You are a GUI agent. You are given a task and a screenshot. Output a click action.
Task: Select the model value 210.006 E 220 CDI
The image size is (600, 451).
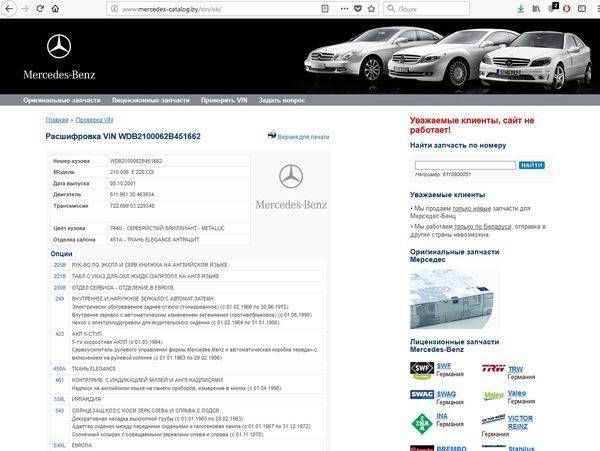[x=132, y=172]
